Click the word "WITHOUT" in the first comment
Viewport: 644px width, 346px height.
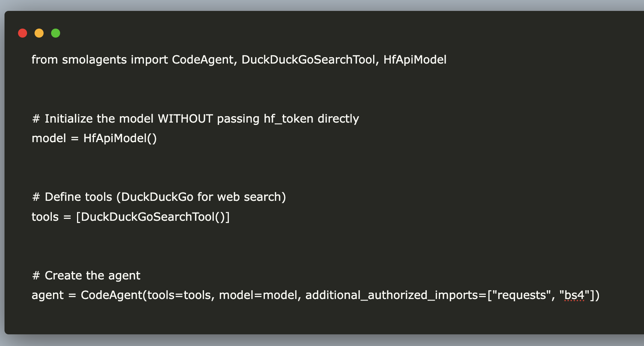click(x=185, y=119)
